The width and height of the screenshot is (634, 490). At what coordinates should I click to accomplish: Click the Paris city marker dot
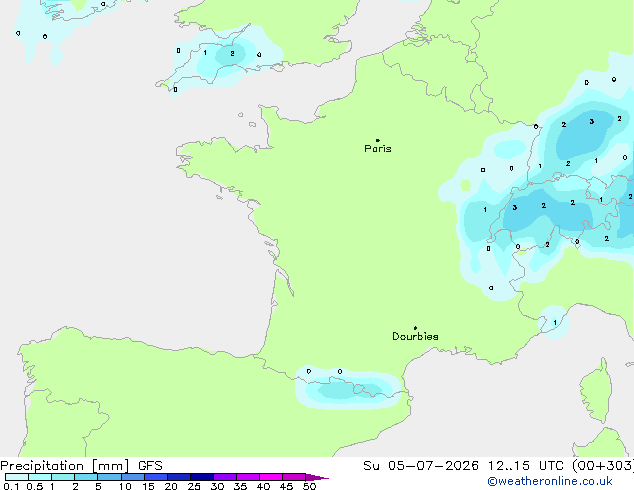click(x=378, y=140)
